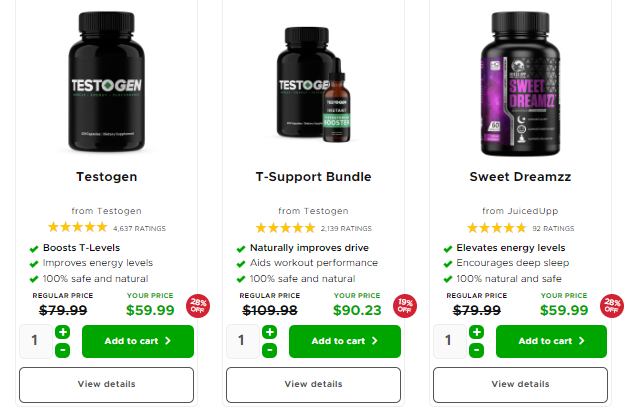Decrease T-Support Bundle quantity with minus icon
628x414 pixels.
(x=270, y=350)
